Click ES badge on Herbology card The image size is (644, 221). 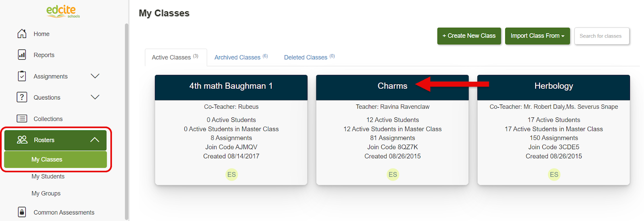click(x=554, y=174)
